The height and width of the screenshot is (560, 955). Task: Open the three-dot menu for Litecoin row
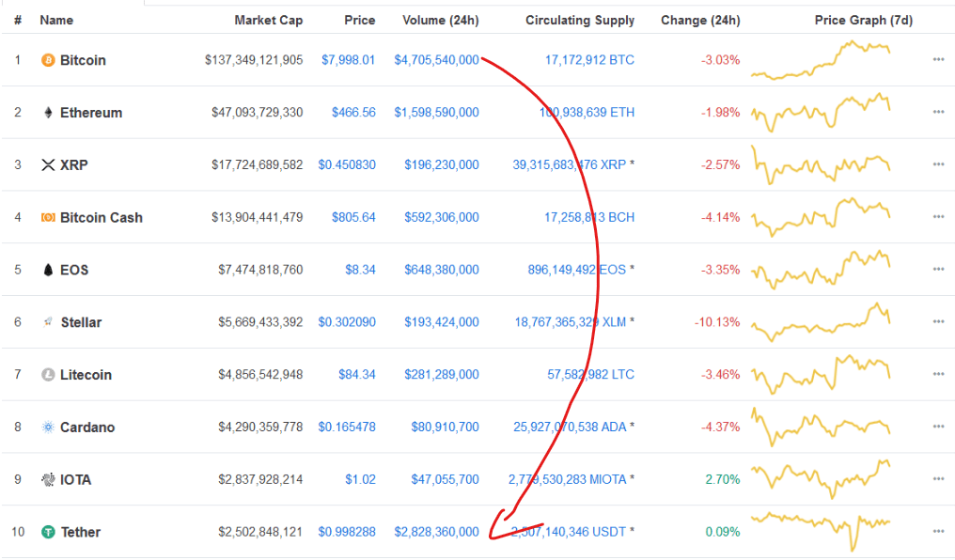[938, 374]
